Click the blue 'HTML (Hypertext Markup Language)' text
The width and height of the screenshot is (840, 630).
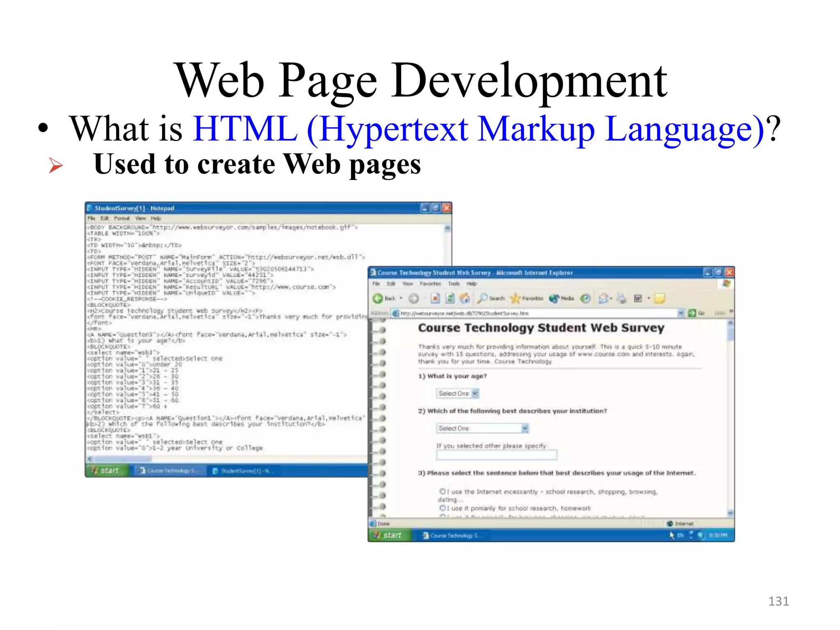(x=479, y=130)
